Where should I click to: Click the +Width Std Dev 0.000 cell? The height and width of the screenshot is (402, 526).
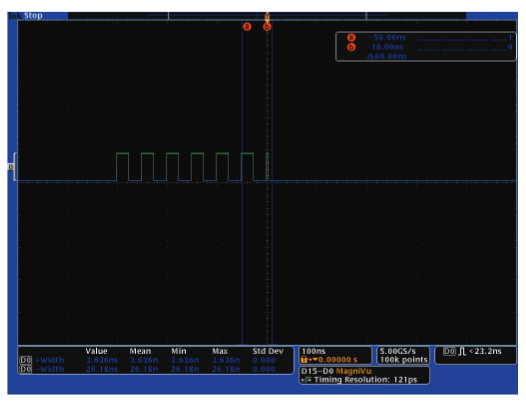[x=264, y=360]
